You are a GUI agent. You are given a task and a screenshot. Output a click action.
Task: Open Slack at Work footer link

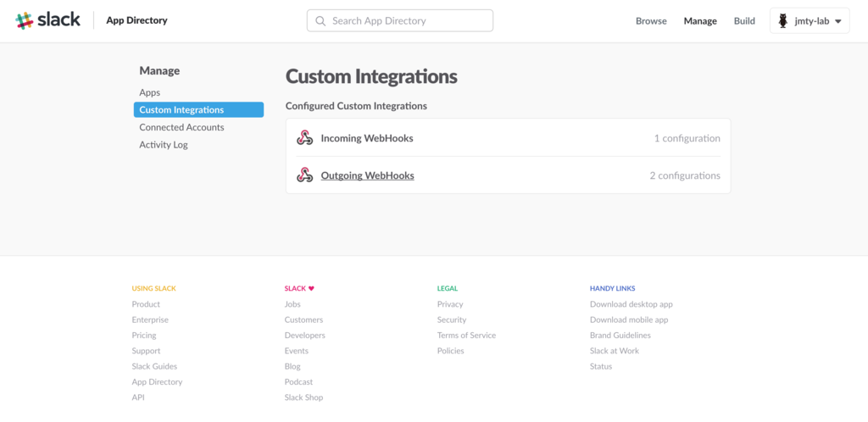click(x=615, y=351)
